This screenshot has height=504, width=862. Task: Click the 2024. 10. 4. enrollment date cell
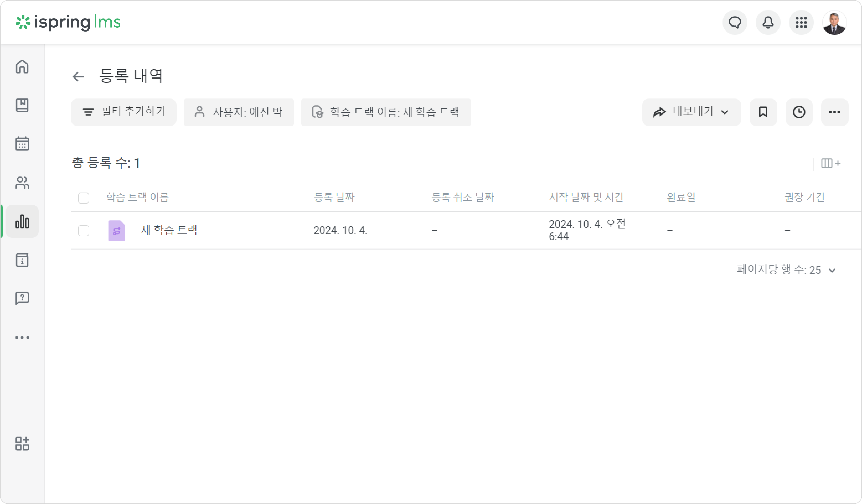click(340, 230)
